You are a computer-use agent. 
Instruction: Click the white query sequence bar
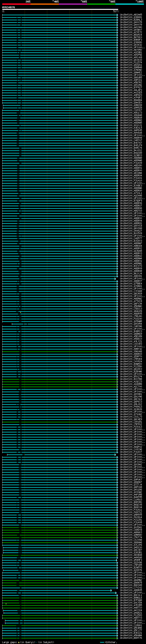coord(60,10)
